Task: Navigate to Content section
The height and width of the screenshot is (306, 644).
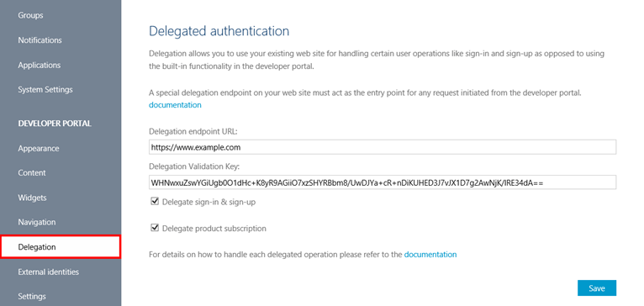Action: point(32,173)
